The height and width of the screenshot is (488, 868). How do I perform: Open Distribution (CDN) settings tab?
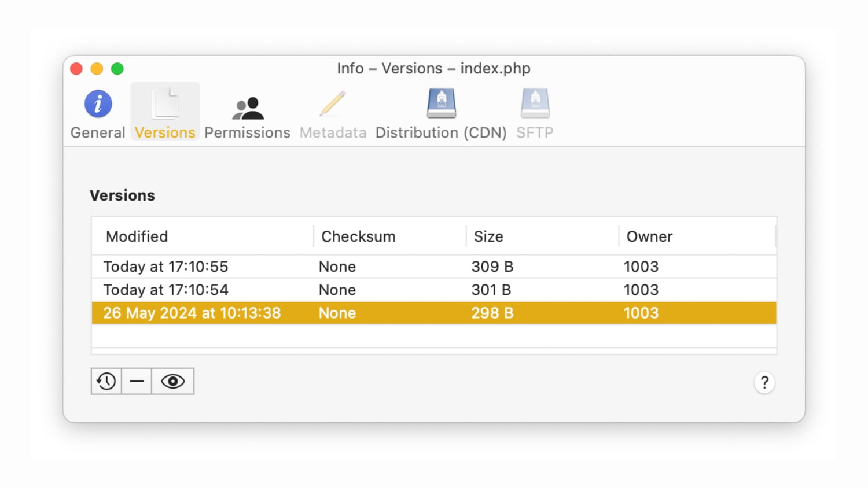pos(441,114)
